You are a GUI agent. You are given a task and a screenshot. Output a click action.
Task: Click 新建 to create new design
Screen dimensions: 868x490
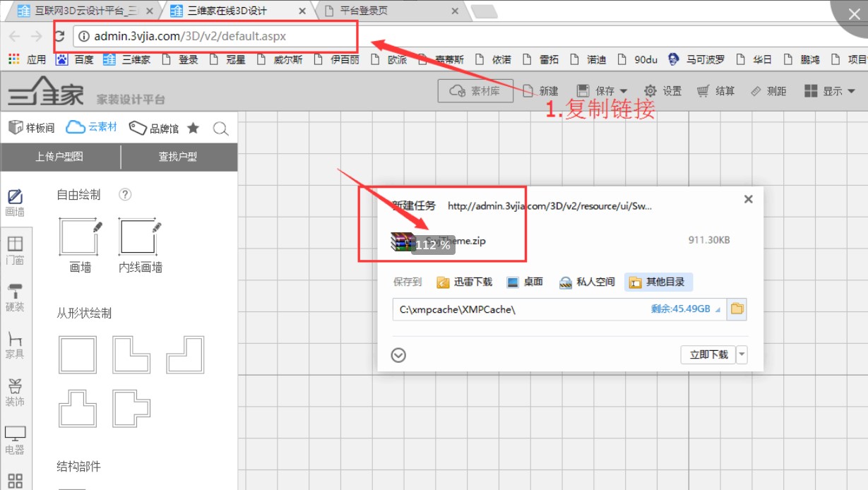541,91
